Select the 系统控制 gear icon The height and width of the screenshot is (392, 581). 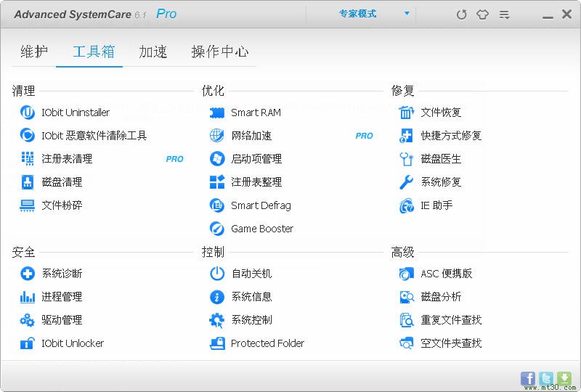tap(216, 320)
